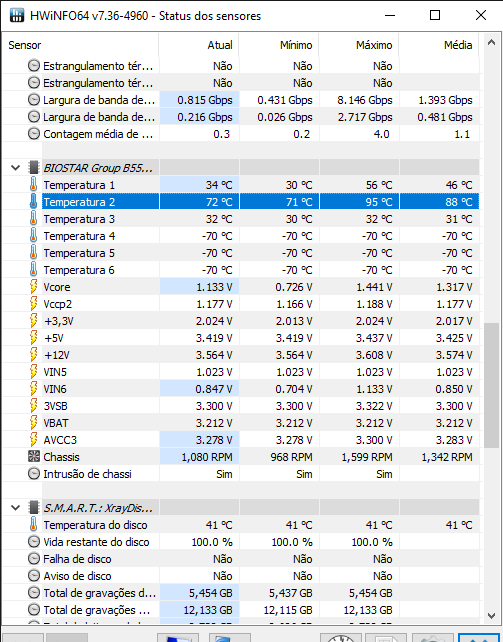Click the 5,454 GB current writes value
Viewport: 503px width, 642px height.
[210, 593]
